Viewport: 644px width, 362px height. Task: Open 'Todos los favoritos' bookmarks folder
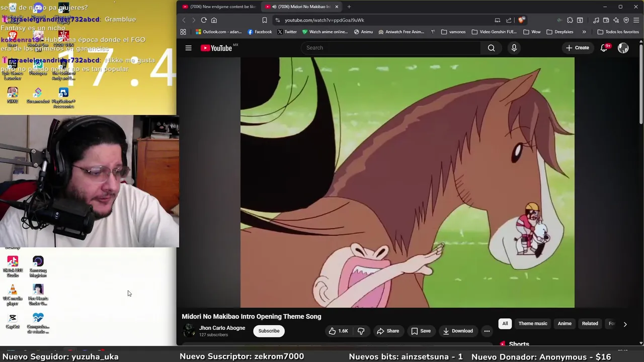pyautogui.click(x=618, y=32)
